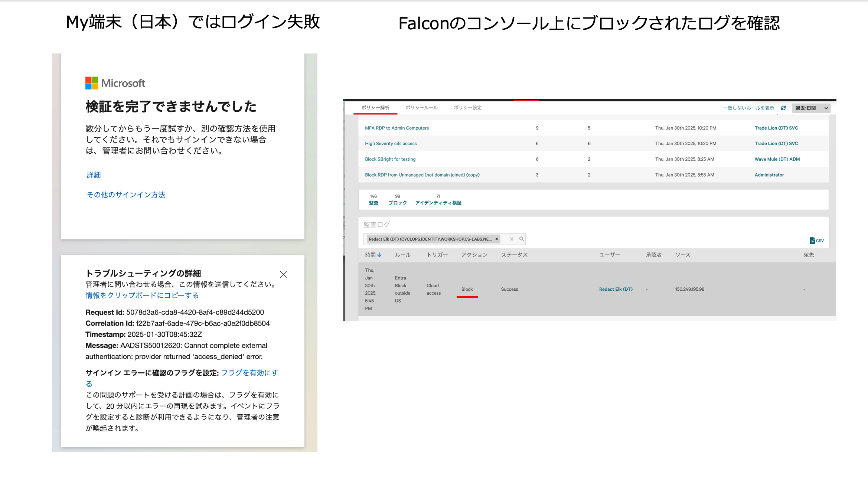The height and width of the screenshot is (493, 868).
Task: Click the refresh icon in Falcon console
Action: (x=783, y=108)
